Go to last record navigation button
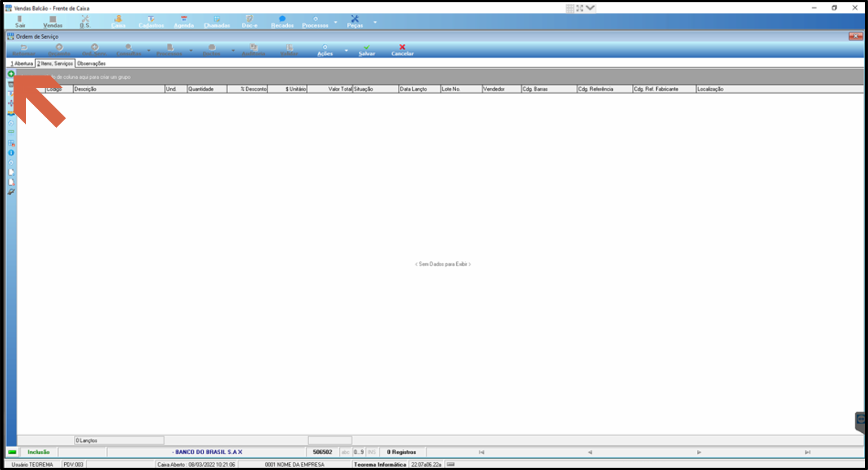The image size is (868, 470). coord(807,452)
